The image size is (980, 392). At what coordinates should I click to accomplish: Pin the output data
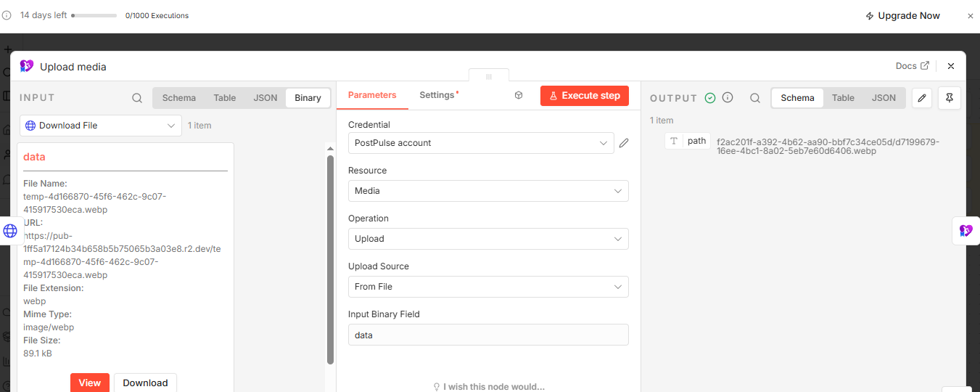click(950, 98)
